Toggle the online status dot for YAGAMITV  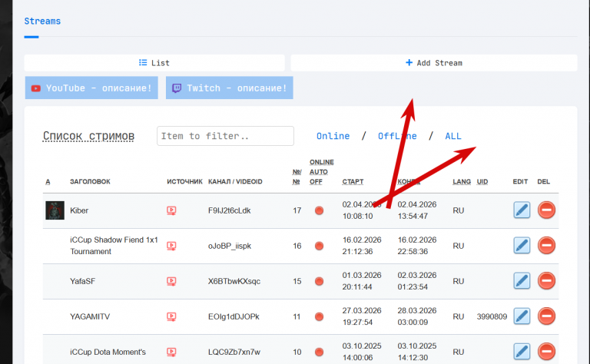click(x=319, y=316)
